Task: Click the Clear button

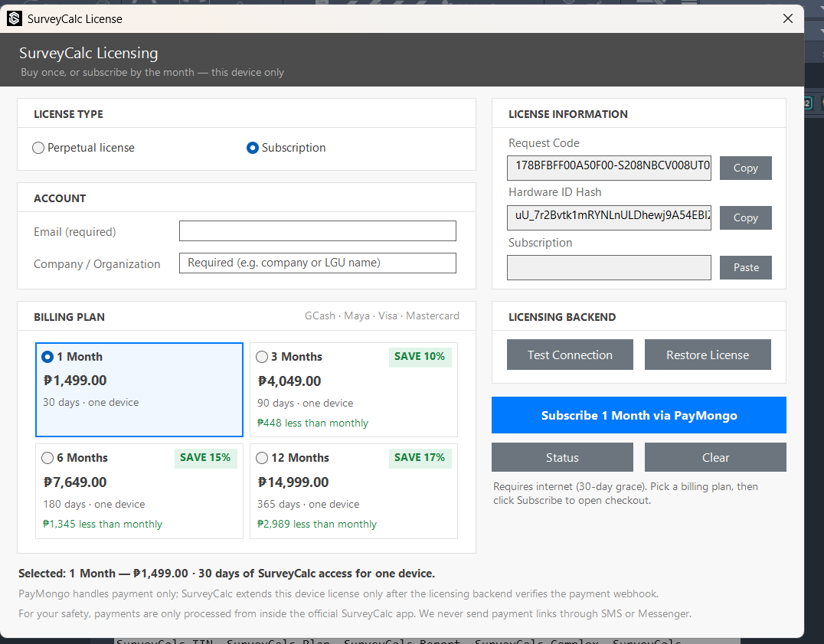Action: pyautogui.click(x=716, y=457)
